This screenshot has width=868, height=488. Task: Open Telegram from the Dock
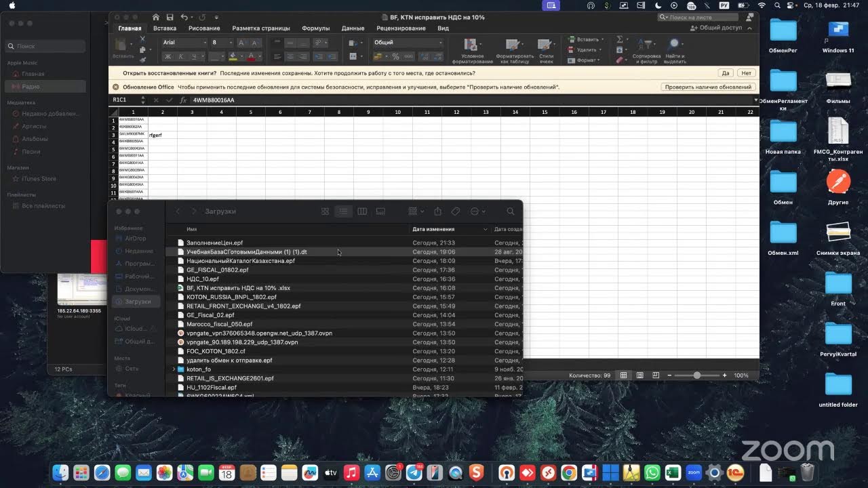pos(414,472)
